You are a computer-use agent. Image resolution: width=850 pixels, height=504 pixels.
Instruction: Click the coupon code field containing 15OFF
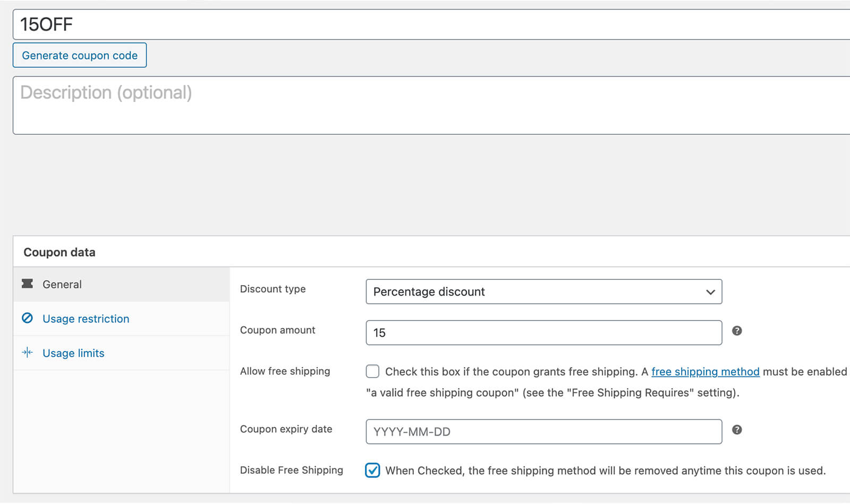coord(425,24)
